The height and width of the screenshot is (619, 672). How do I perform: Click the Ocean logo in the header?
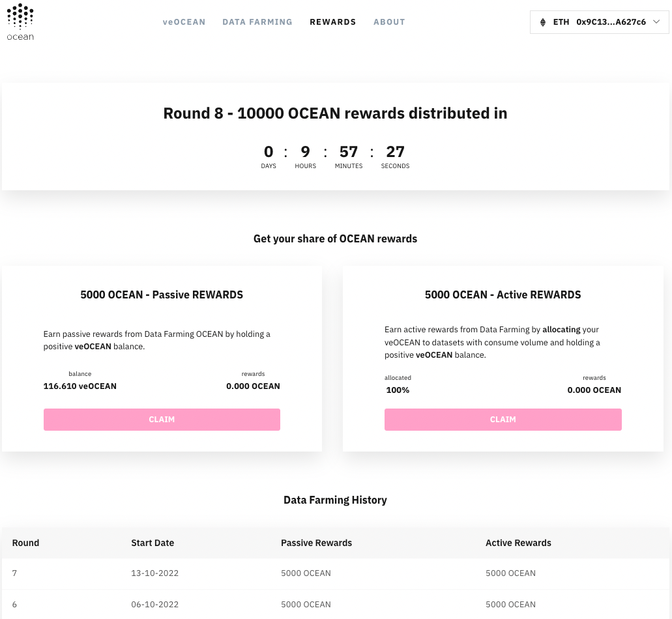[x=20, y=22]
